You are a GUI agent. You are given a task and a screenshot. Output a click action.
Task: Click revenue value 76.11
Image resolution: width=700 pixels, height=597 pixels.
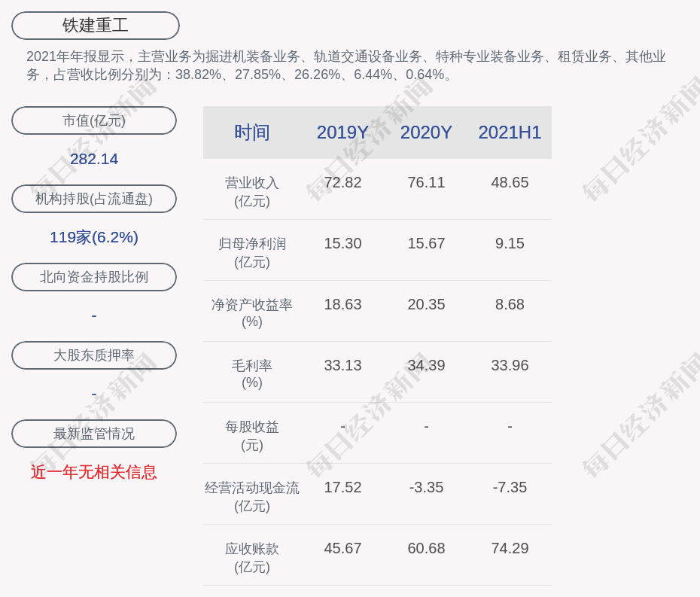point(426,183)
